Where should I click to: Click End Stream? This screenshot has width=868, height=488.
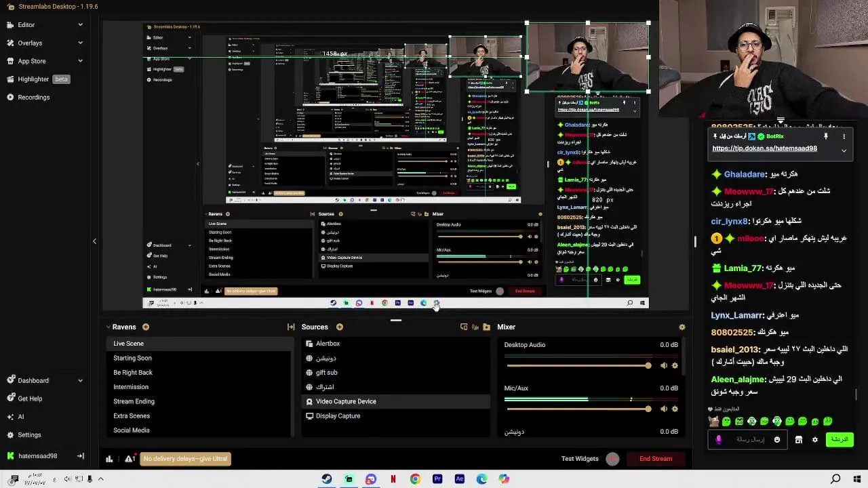(x=656, y=459)
